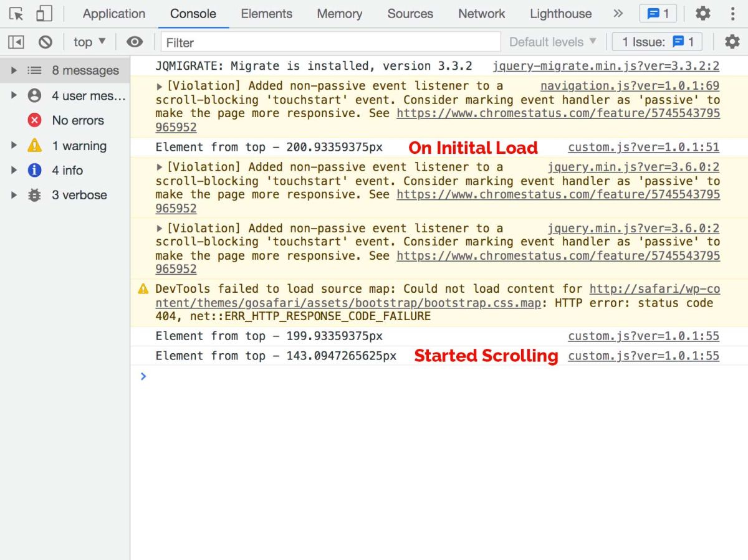Image resolution: width=748 pixels, height=560 pixels.
Task: Open navigation.js?ver=1.0.1:69 source link
Action: 630,86
